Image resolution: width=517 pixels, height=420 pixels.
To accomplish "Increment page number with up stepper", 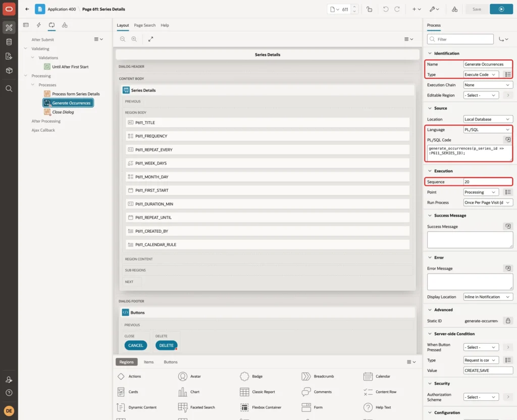I will pyautogui.click(x=354, y=7).
